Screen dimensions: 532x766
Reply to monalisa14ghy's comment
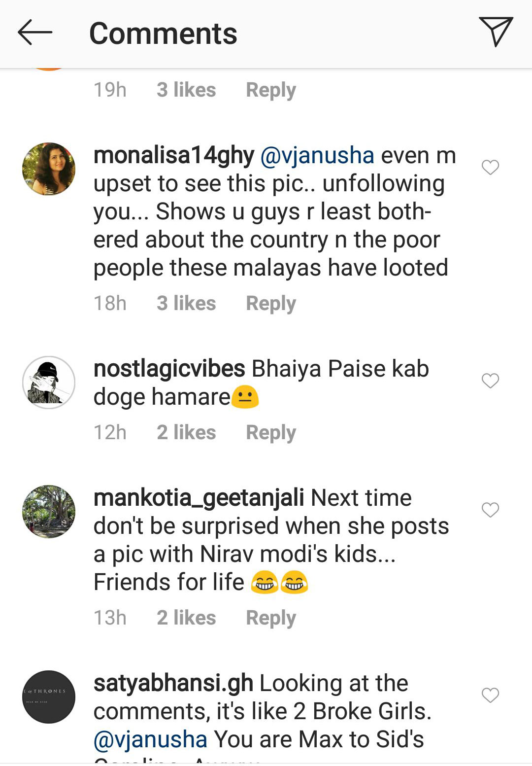pos(271,304)
